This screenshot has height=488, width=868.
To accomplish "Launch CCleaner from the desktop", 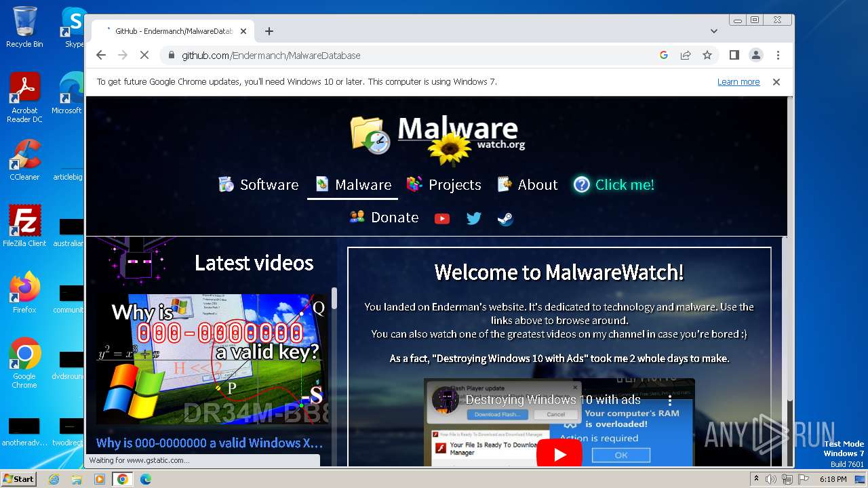I will [x=24, y=160].
